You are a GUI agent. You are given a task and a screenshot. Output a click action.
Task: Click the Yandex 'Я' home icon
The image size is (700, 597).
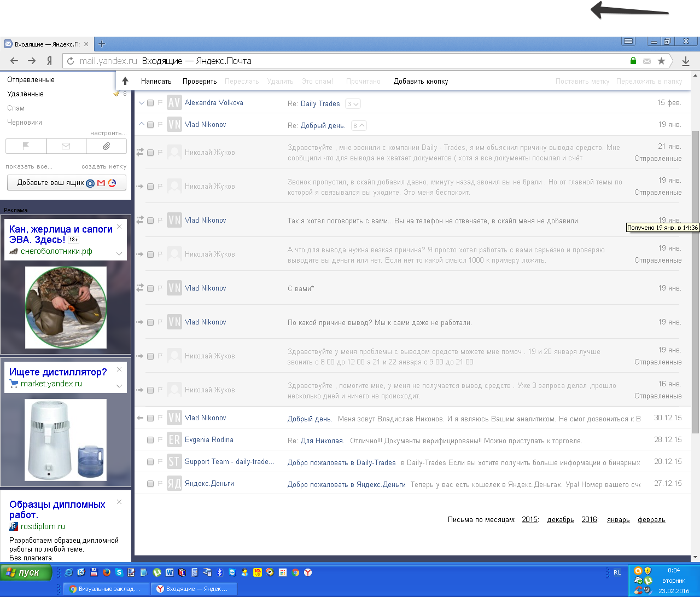tap(49, 61)
